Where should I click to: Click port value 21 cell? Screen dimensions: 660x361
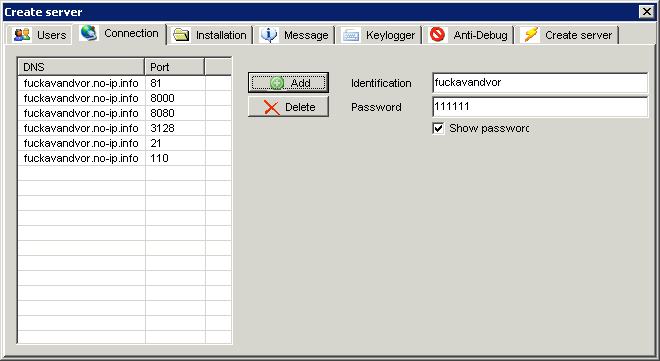pyautogui.click(x=175, y=143)
